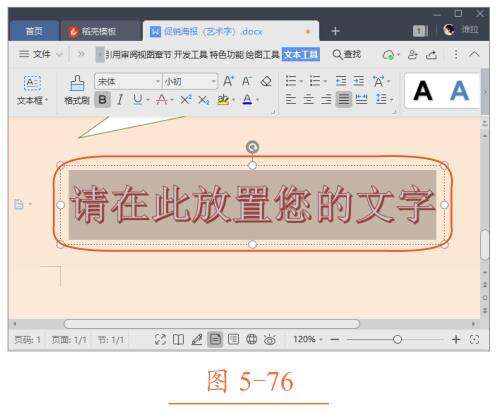Screen dimensions: 498x411
Task: Toggle Italic formatting
Action: [x=120, y=99]
